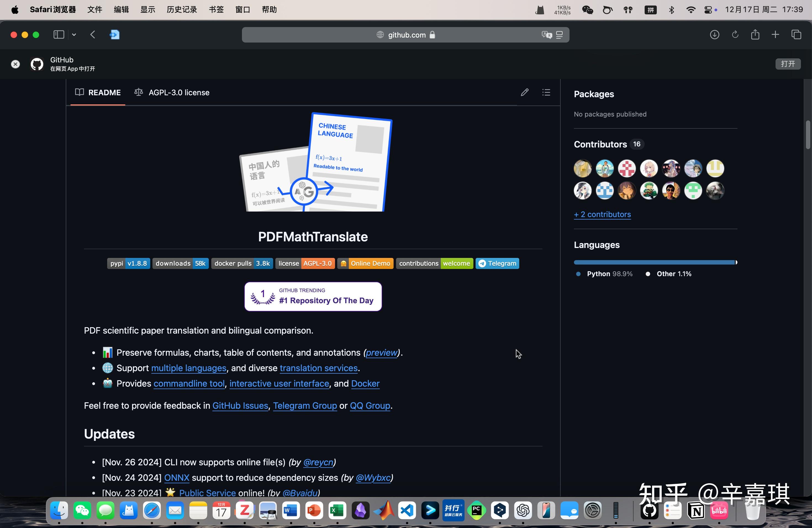Click the Safari share icon
812x528 pixels.
pyautogui.click(x=755, y=35)
